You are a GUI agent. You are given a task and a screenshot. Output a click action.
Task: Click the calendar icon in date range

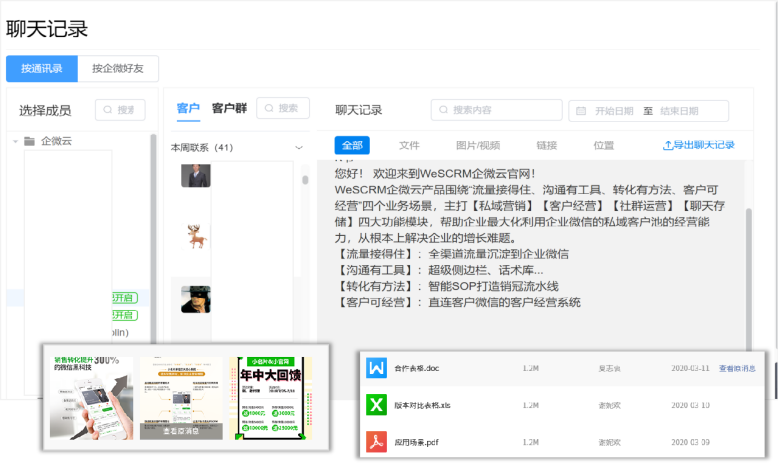(580, 111)
